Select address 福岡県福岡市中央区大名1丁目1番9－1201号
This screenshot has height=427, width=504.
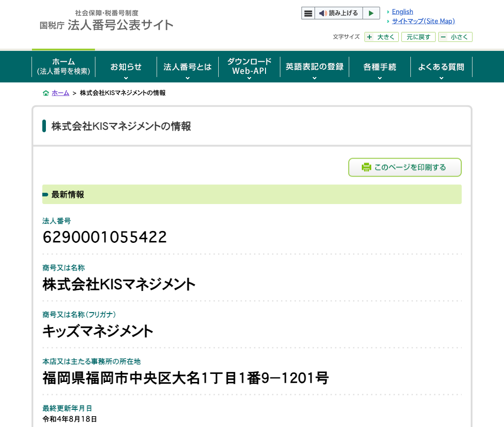click(x=185, y=378)
